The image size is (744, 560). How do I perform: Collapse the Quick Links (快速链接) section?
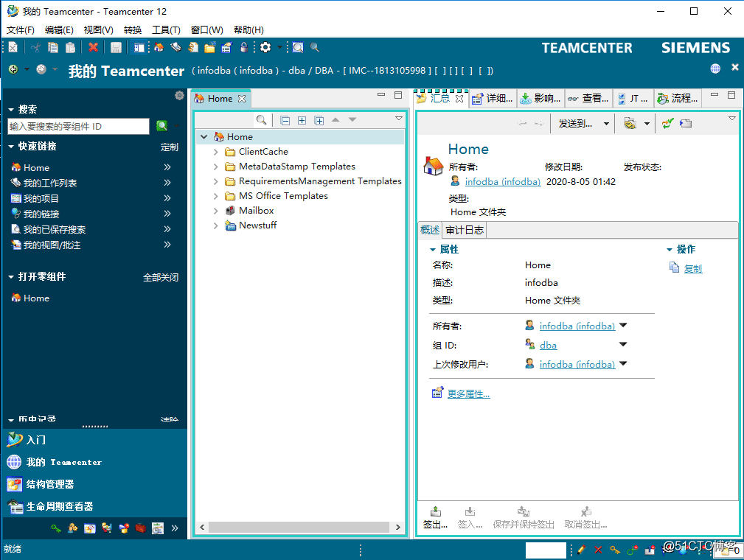(11, 147)
